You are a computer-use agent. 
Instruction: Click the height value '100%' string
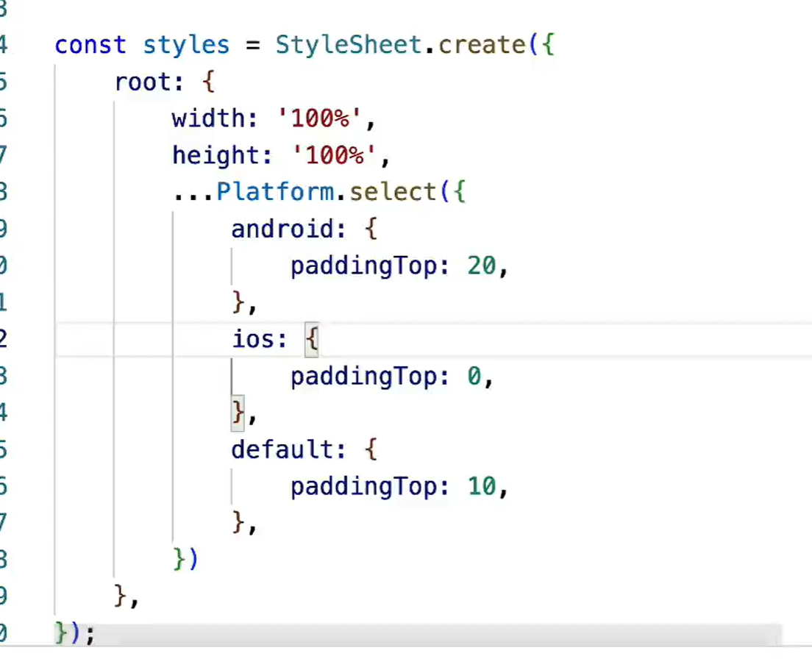tap(334, 155)
